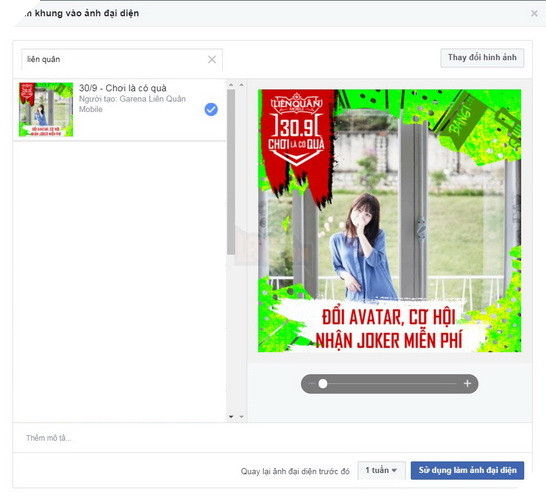Toggle the blue checkmark on the frame
The image size is (546, 500).
tap(211, 109)
